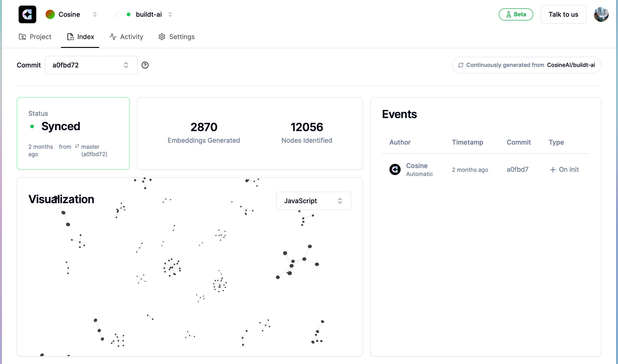Click the Timetamp column header

[x=467, y=142]
